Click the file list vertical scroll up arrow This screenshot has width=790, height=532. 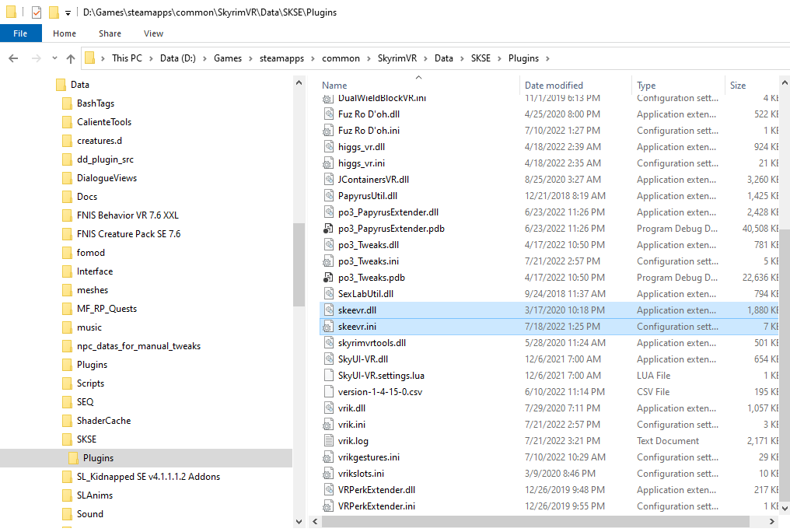point(785,82)
